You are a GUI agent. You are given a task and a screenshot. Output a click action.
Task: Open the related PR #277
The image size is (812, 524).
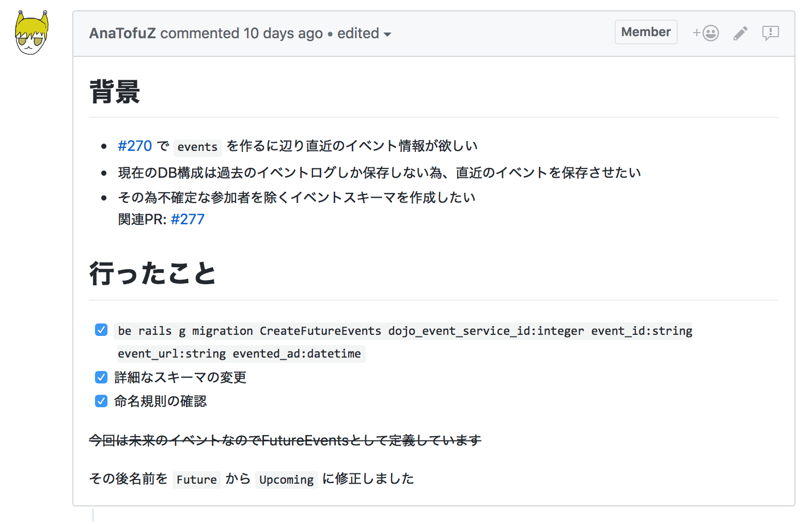[x=188, y=220]
